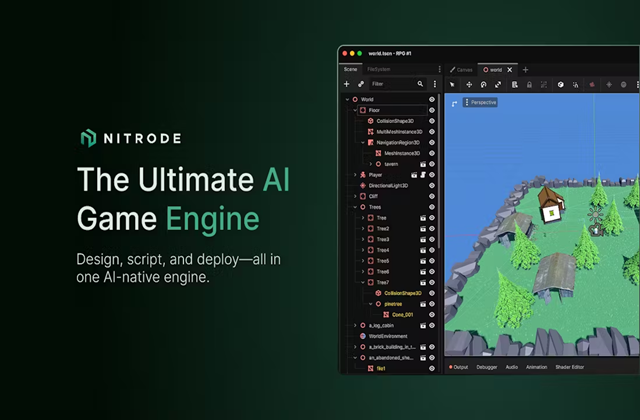The image size is (640, 420).
Task: Open the Perspective view menu
Action: pos(480,102)
